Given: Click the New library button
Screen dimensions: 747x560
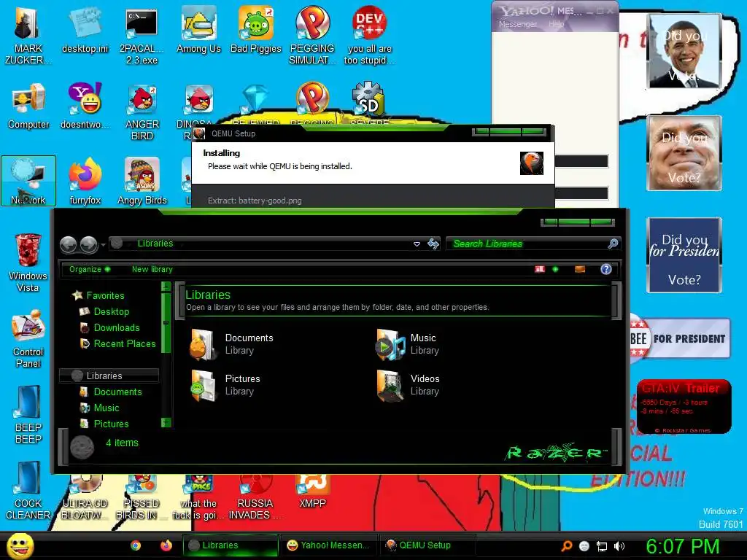Looking at the screenshot, I should 152,270.
